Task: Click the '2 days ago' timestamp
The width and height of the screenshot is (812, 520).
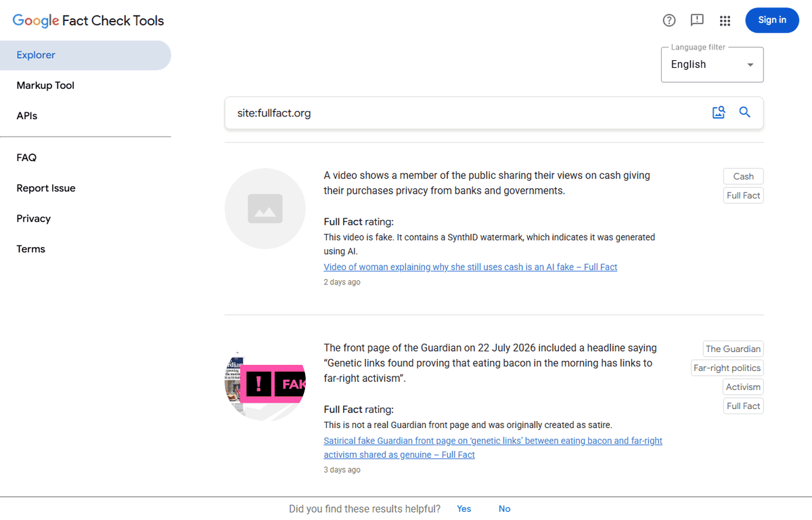Action: (342, 282)
